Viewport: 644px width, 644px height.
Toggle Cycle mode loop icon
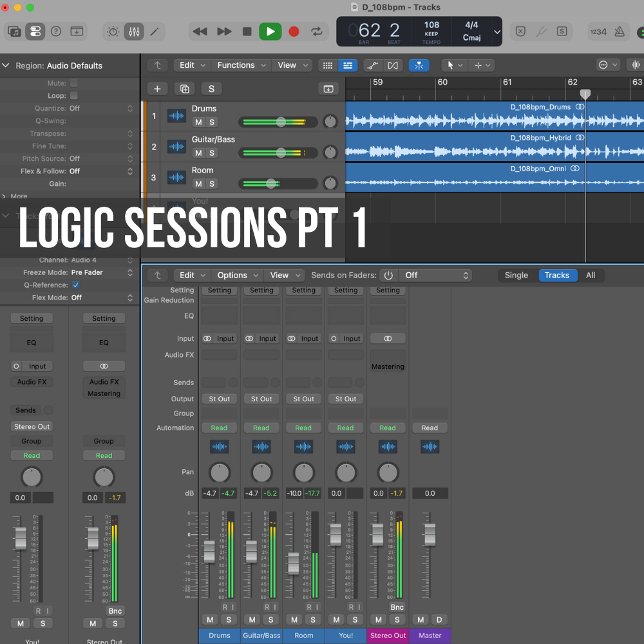point(317,32)
